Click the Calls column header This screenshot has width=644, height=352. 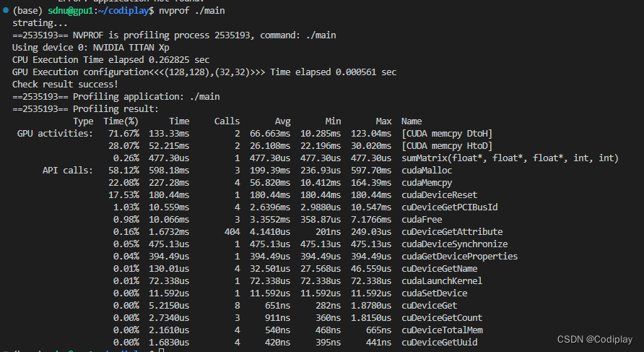click(x=227, y=121)
